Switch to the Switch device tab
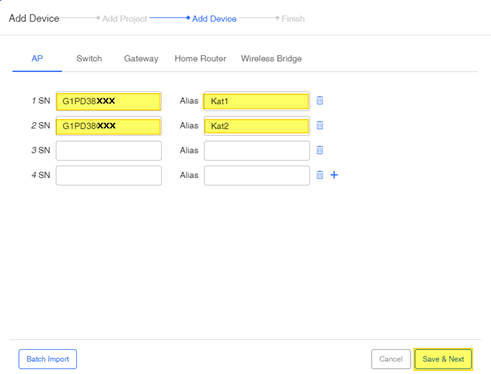The image size is (491, 374). pos(89,59)
